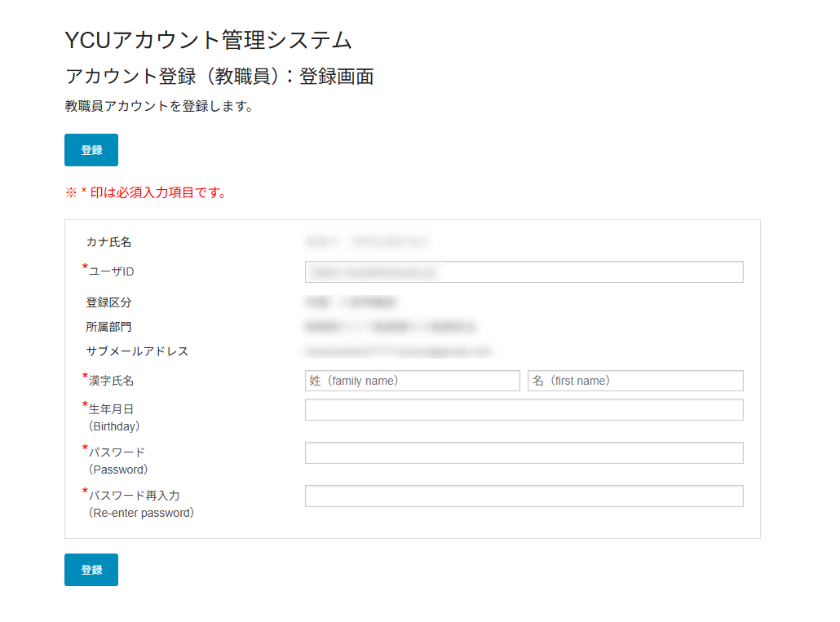Click the サブメールアドレス label

point(137,351)
